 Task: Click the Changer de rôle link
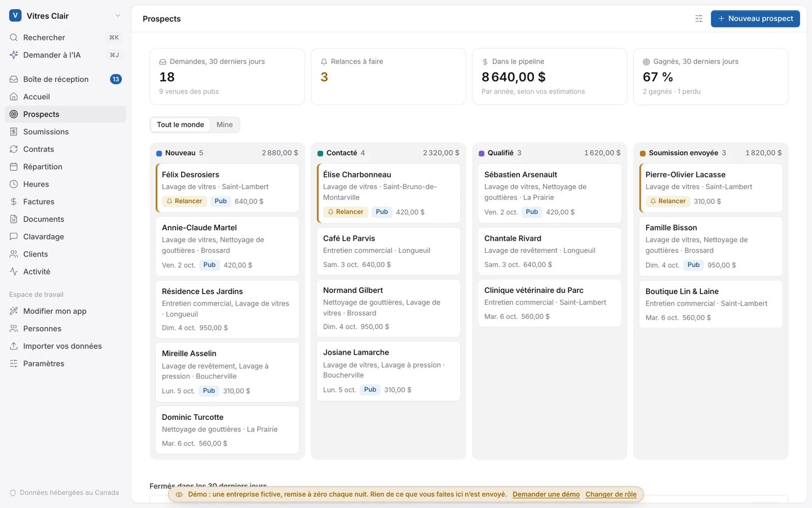[x=611, y=494]
